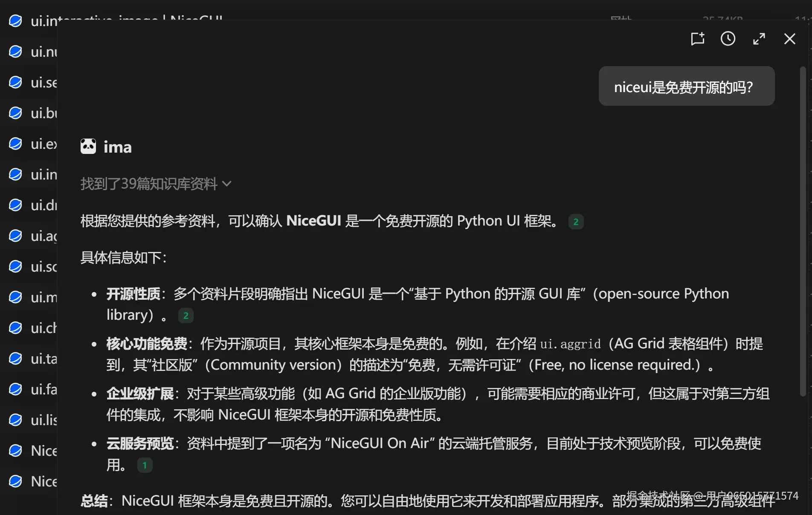812x515 pixels.
Task: Click the browser icon beside ui.m
Action: pos(15,297)
